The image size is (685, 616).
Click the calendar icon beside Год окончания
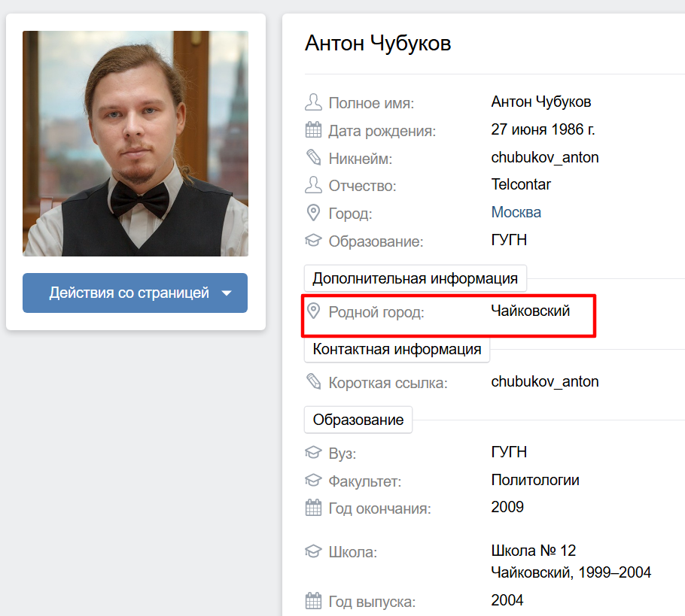[x=313, y=507]
